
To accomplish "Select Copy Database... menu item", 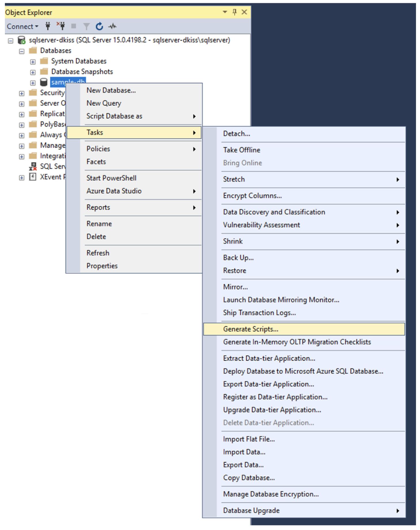I will coord(304,478).
